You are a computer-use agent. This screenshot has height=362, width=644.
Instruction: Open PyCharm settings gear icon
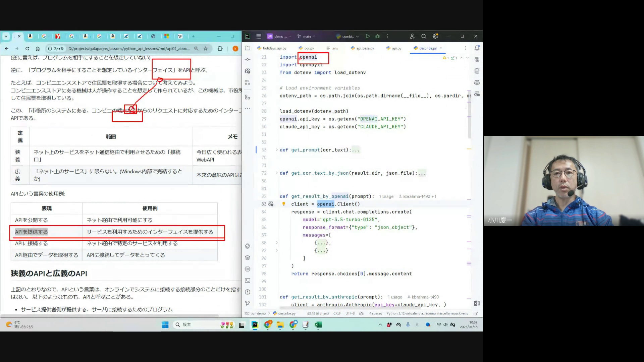point(435,36)
